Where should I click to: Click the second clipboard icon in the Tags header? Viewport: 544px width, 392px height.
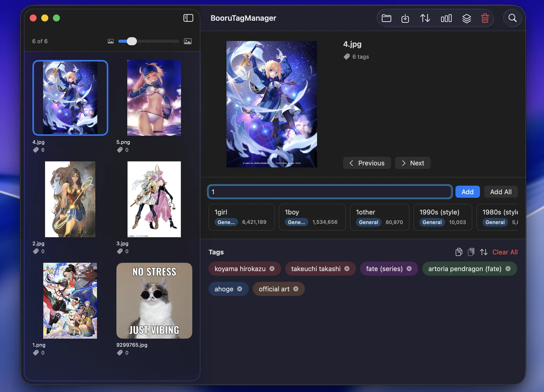pyautogui.click(x=471, y=252)
